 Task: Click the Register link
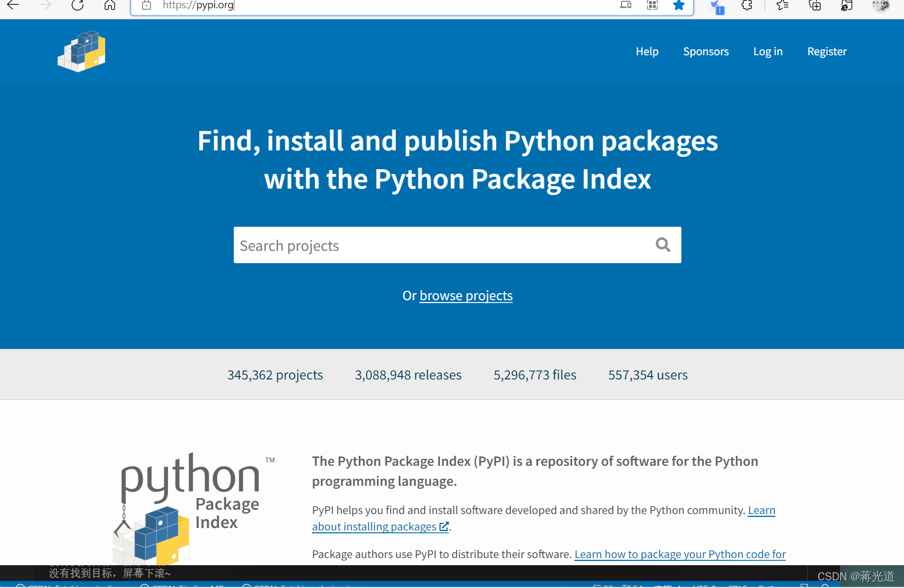tap(826, 51)
